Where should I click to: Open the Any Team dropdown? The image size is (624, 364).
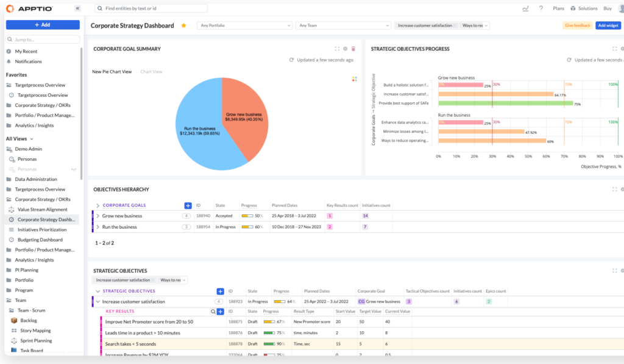[342, 26]
